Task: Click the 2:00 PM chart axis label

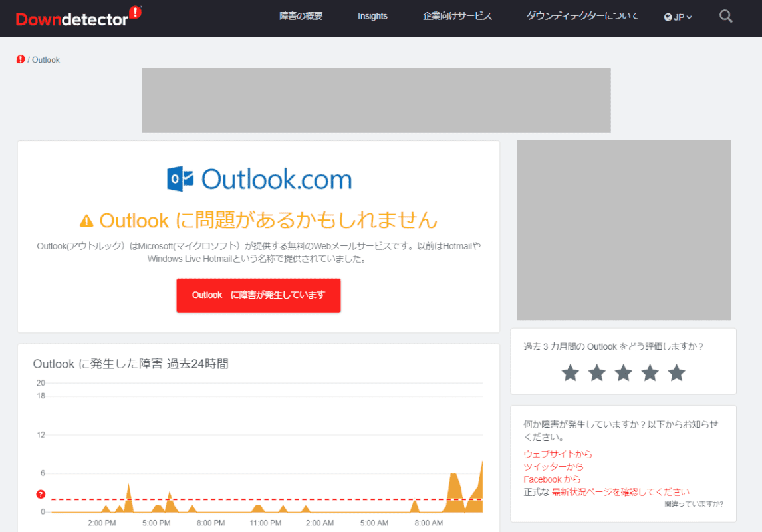Action: pyautogui.click(x=102, y=523)
